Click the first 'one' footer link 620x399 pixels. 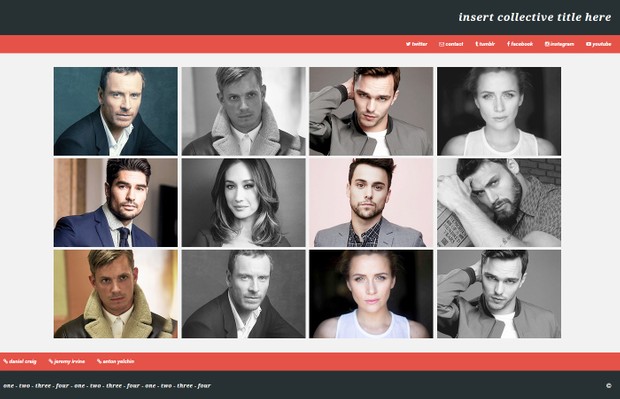(8, 386)
